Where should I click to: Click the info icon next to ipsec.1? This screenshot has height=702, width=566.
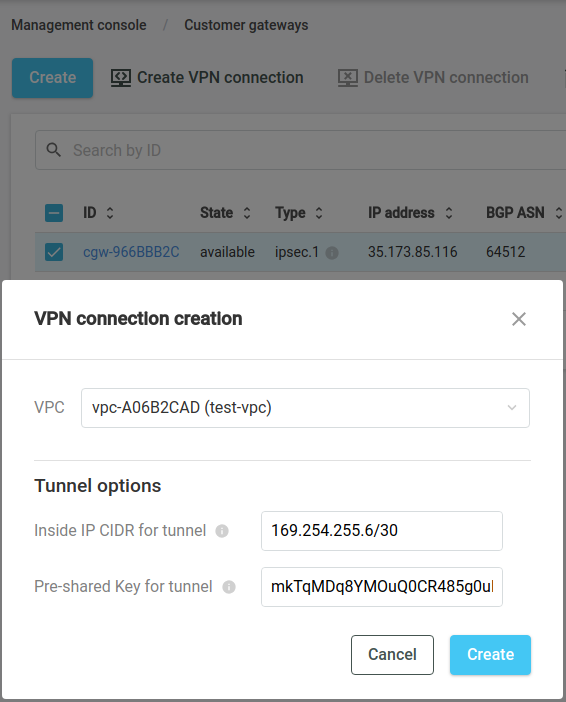(332, 253)
